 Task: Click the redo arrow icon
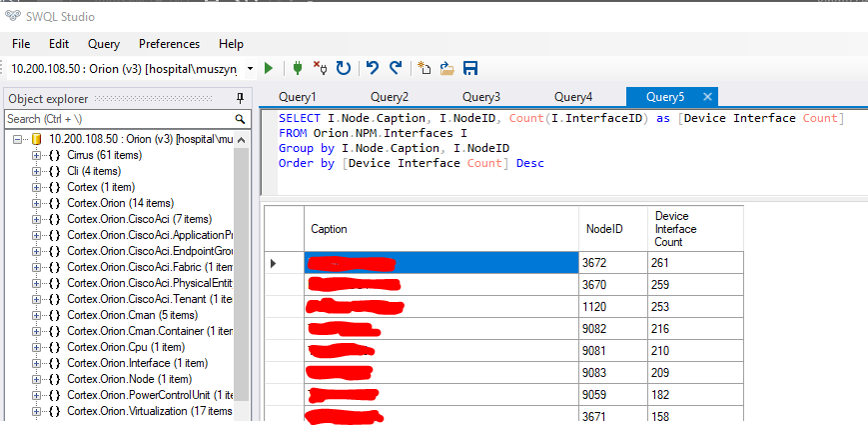395,68
